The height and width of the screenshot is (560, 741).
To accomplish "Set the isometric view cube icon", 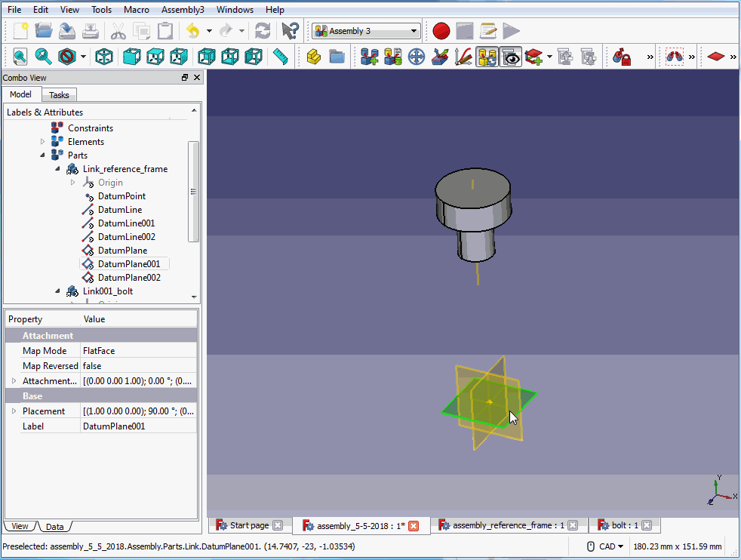I will 104,57.
